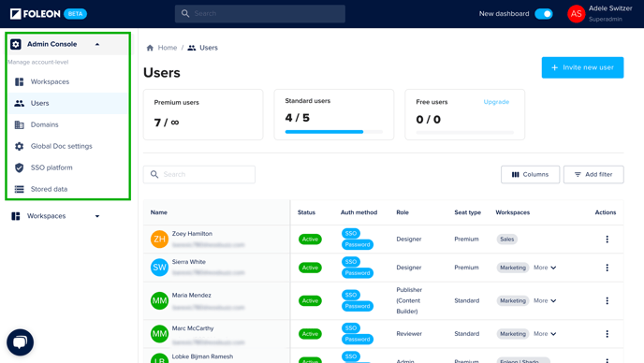
Task: Expand More workspaces for Sierra White
Action: coord(545,268)
